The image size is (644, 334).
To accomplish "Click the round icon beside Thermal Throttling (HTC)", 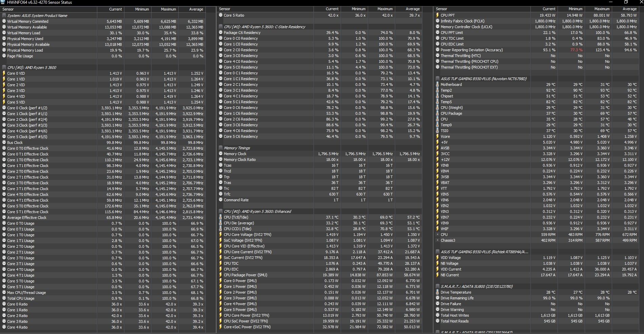I will click(x=438, y=56).
